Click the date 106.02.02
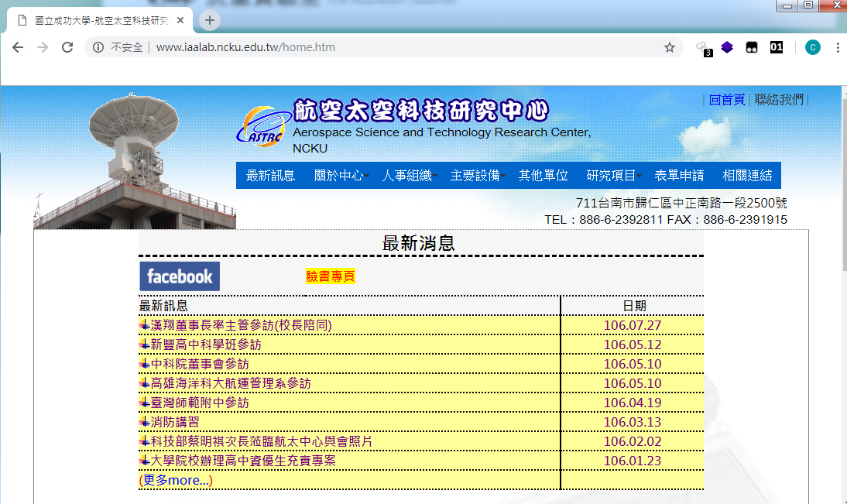 (x=632, y=441)
